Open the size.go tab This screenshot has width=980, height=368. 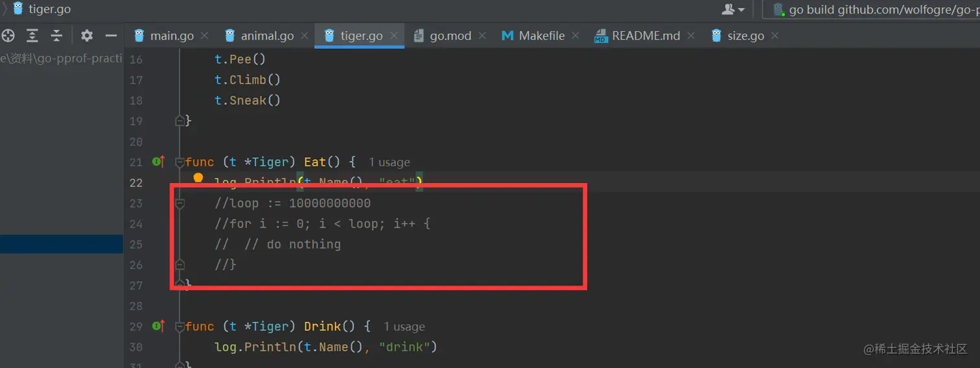[745, 36]
